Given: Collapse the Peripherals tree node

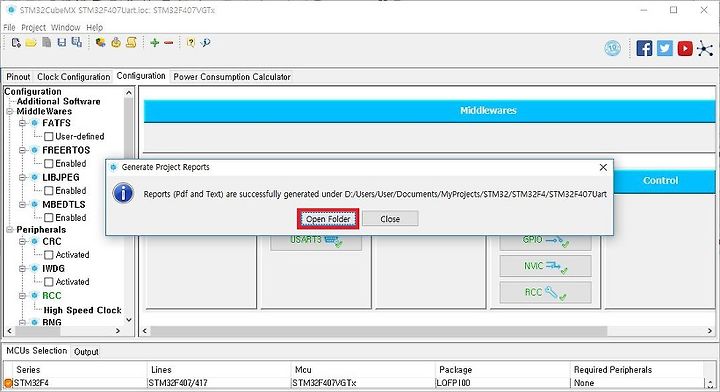Looking at the screenshot, I should tap(10, 230).
